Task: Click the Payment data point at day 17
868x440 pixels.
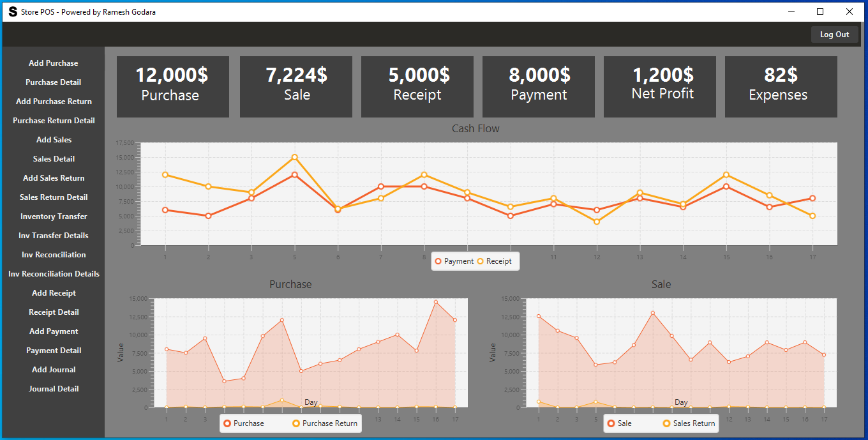Action: click(x=812, y=198)
